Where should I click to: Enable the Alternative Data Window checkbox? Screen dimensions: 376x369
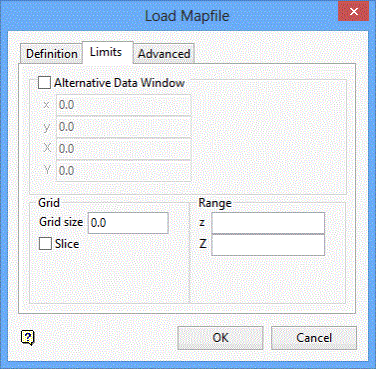pos(44,82)
